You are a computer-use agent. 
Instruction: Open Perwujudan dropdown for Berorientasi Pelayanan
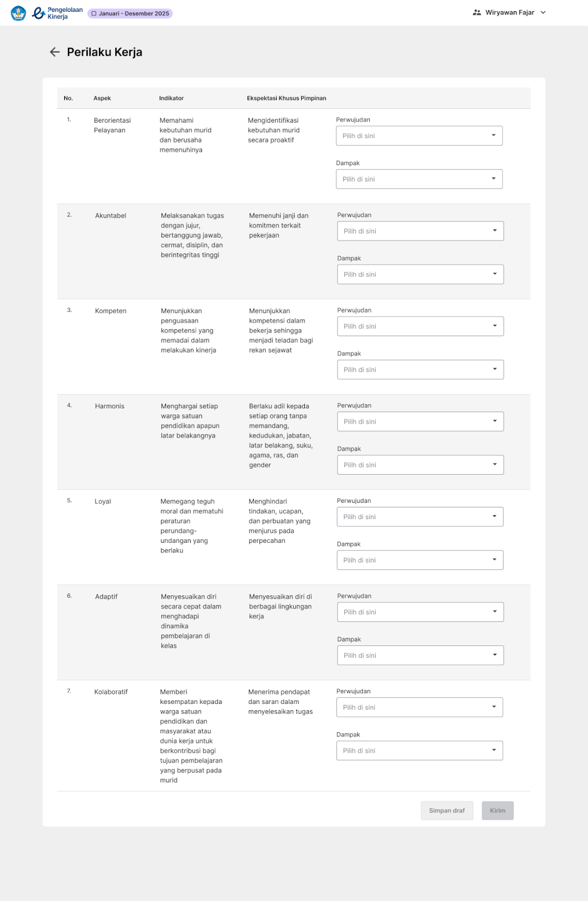pyautogui.click(x=419, y=136)
